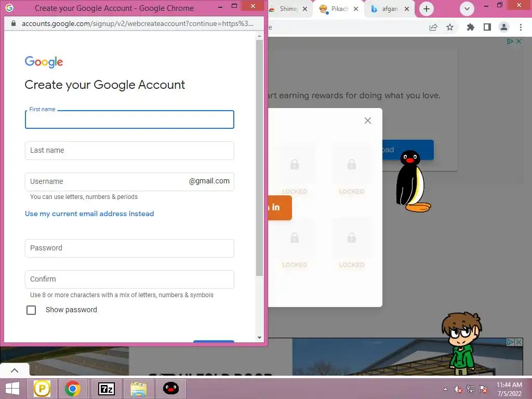Expand the bottom-left up chevron panel
The image size is (532, 399).
click(15, 370)
